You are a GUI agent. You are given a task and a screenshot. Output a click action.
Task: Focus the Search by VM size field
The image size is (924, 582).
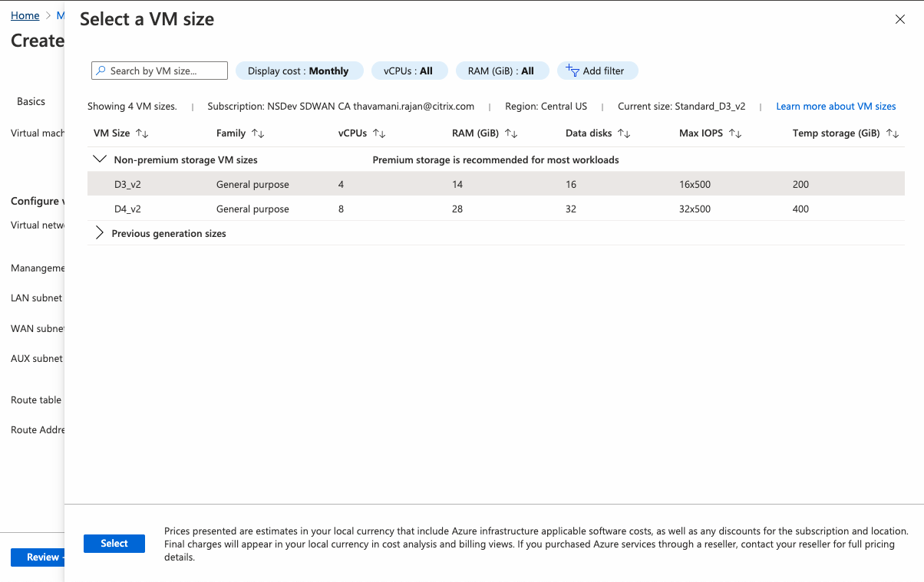click(160, 71)
